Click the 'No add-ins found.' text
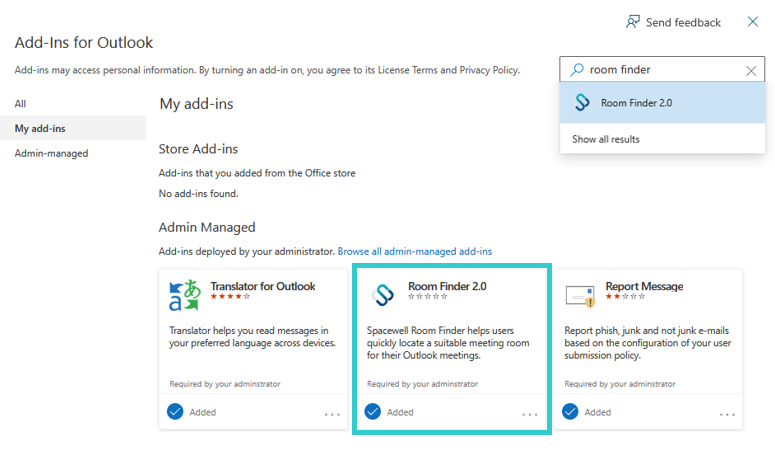775x454 pixels. pyautogui.click(x=198, y=194)
